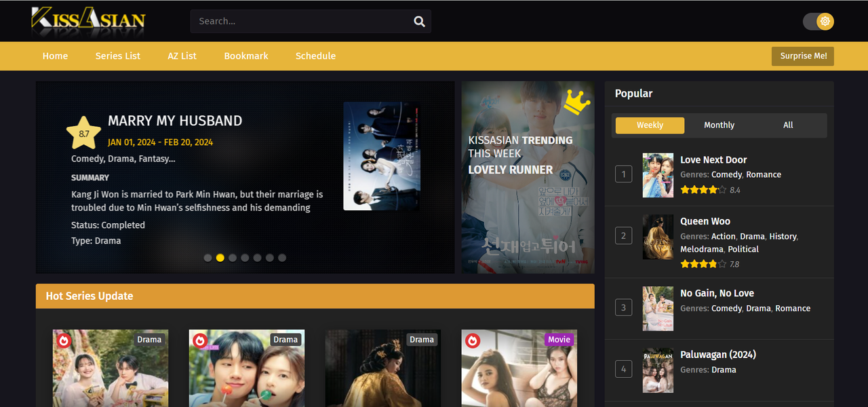Open Paluwagan (2024) title
Screen dimensions: 868x407
click(x=718, y=355)
